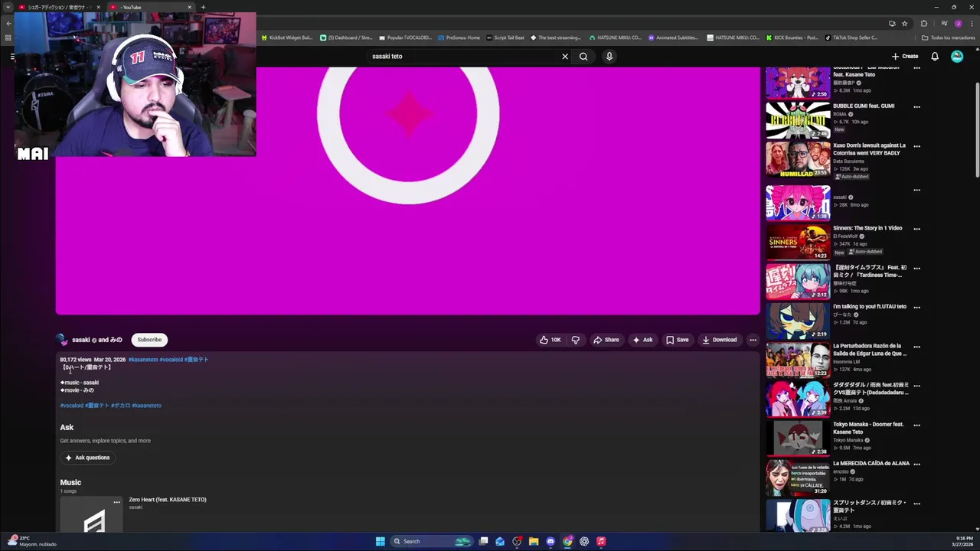Like the video with the thumbs up button
Viewport: 980px width, 551px height.
coord(550,340)
